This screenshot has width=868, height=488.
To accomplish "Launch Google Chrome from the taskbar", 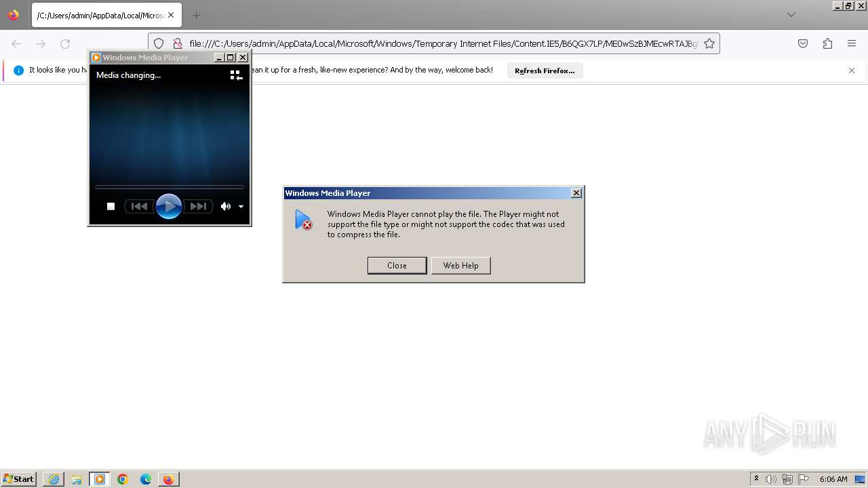I will click(123, 479).
